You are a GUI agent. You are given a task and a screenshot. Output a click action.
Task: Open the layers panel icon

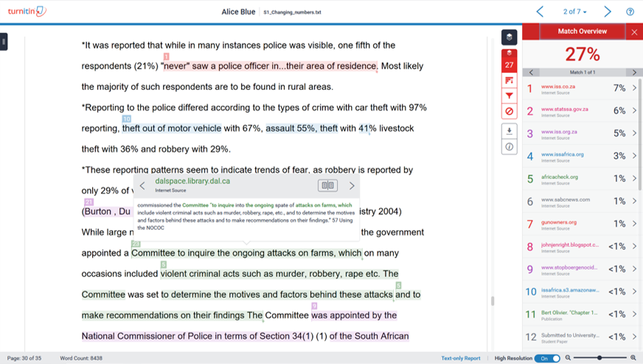pyautogui.click(x=508, y=38)
